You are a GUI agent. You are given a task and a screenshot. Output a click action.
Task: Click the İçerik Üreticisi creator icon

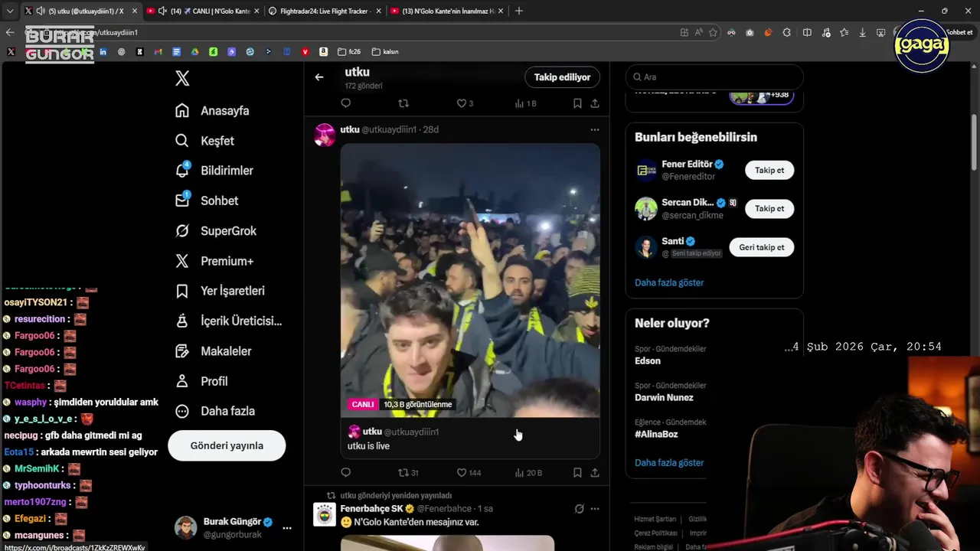182,321
